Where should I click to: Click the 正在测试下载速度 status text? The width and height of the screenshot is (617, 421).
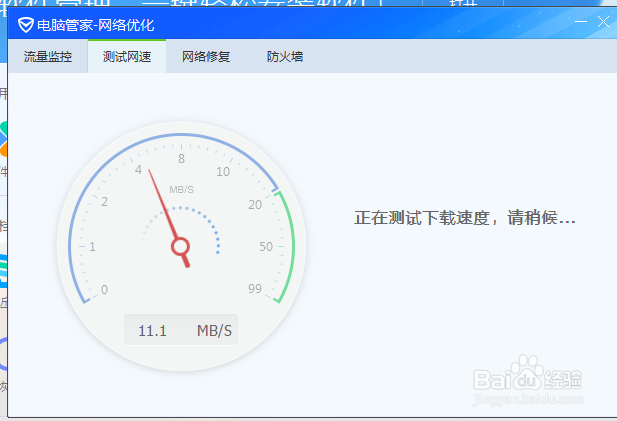[x=464, y=218]
